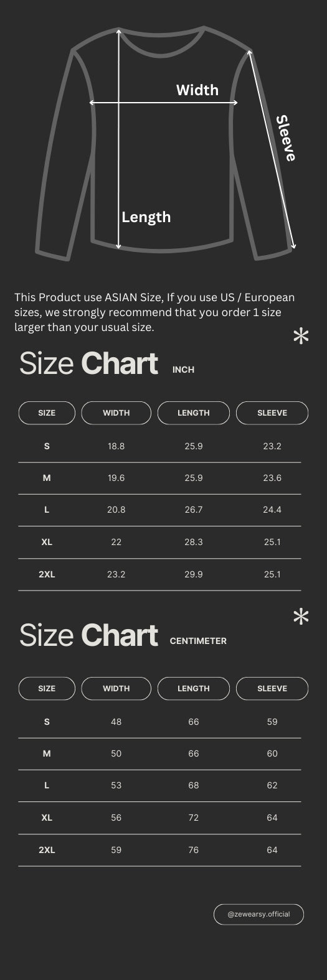Select the WIDTH header pill in inch chart
Image resolution: width=327 pixels, height=980 pixels.
tap(116, 413)
